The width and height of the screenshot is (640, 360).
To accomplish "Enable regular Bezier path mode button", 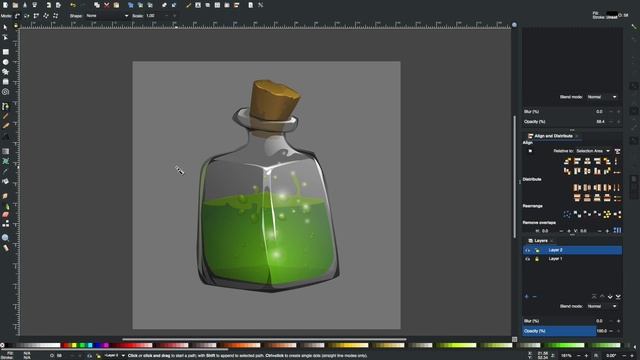I will [17, 16].
